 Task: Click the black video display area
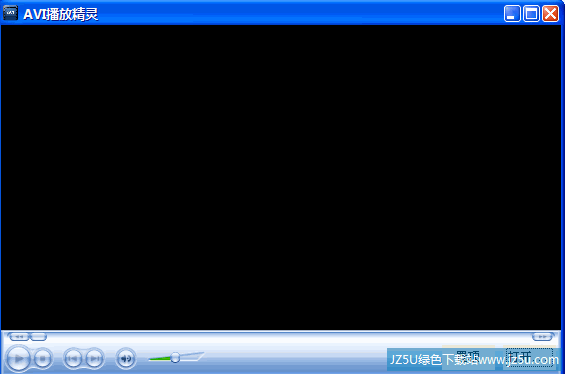(x=281, y=177)
